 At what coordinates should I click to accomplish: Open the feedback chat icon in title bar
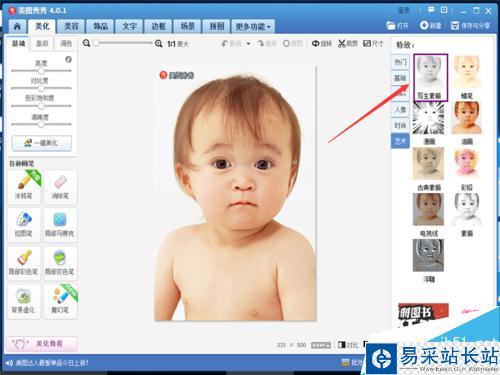(x=431, y=10)
